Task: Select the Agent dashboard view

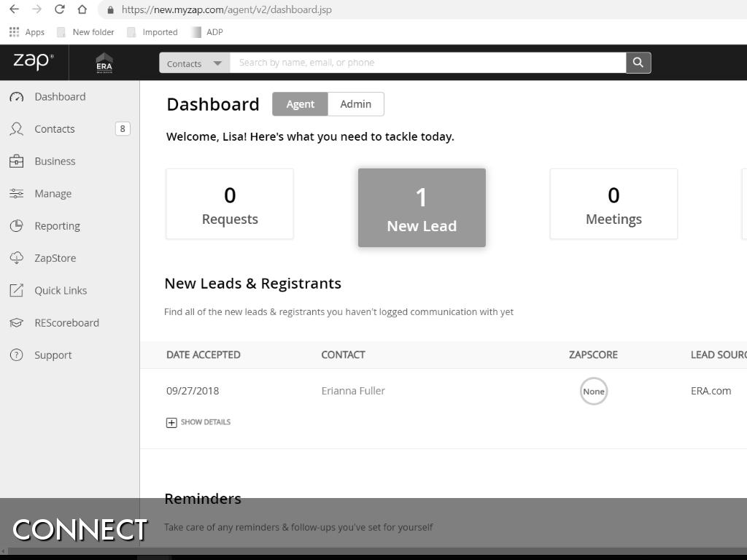Action: coord(300,104)
